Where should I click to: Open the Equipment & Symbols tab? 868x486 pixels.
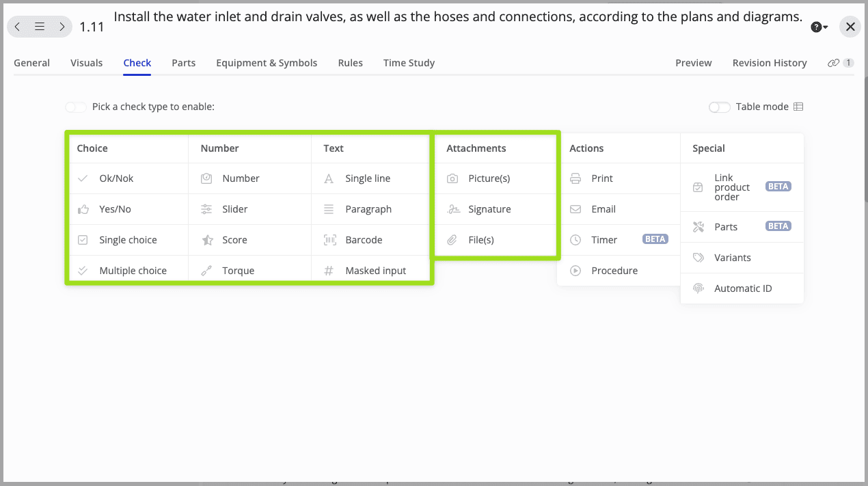(267, 63)
